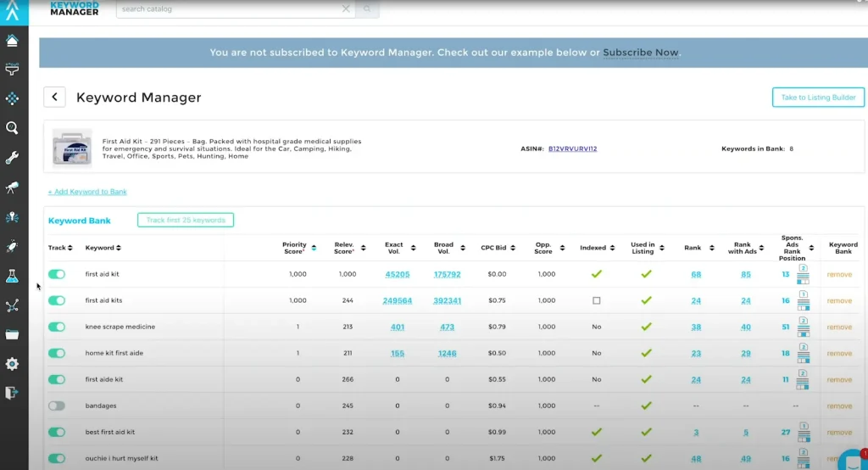Screen dimensions: 868x470
Task: Click rank value 68 for first aid kit
Action: point(696,274)
